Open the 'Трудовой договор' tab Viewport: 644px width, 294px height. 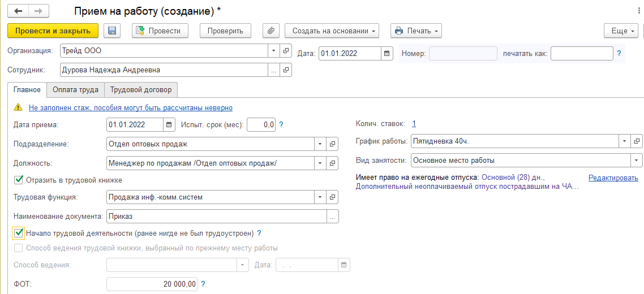point(141,90)
